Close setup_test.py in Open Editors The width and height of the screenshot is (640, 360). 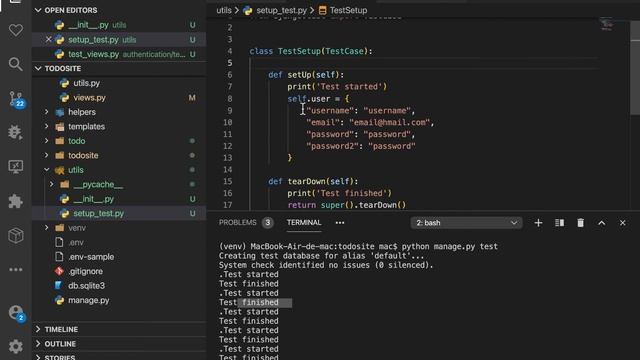[48, 40]
